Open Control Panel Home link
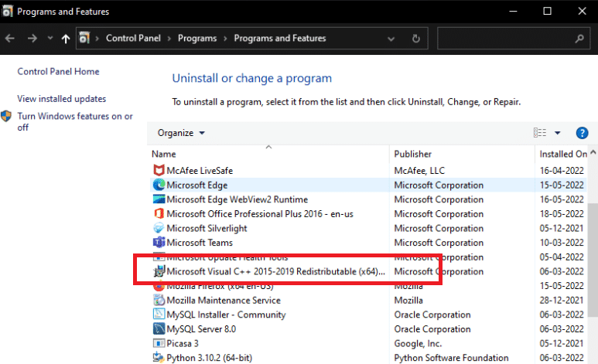The height and width of the screenshot is (364, 598). pos(58,72)
